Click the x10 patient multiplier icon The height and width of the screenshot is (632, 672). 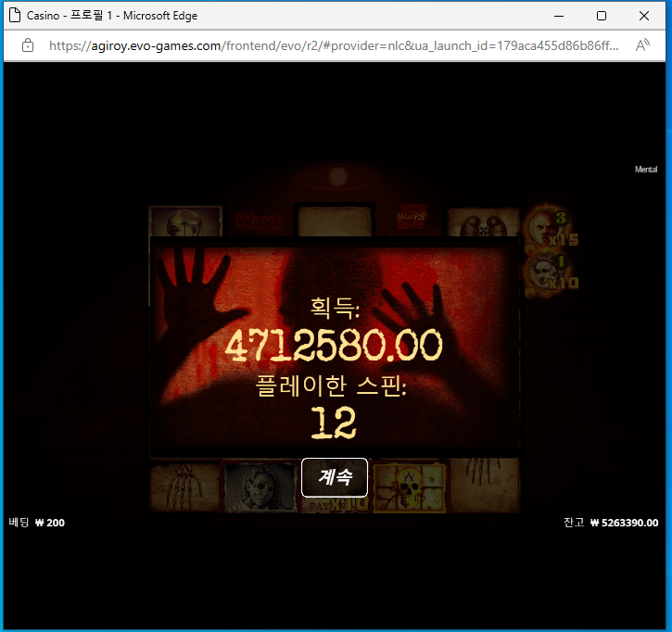tap(552, 273)
